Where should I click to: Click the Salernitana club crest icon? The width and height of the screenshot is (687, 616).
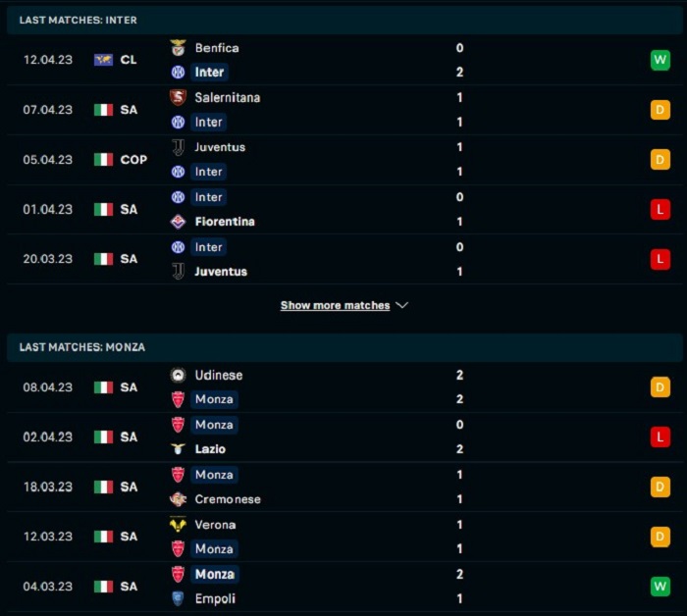point(178,97)
